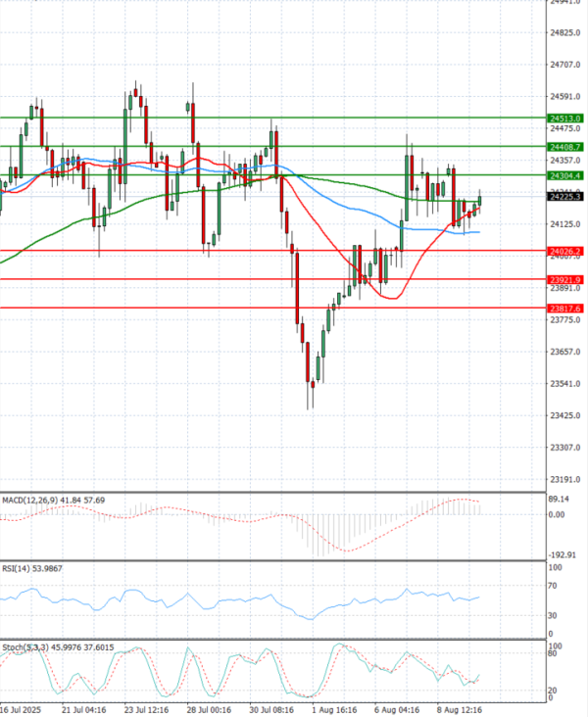
Task: Click the 23307.0 price axis value
Action: pyautogui.click(x=565, y=448)
